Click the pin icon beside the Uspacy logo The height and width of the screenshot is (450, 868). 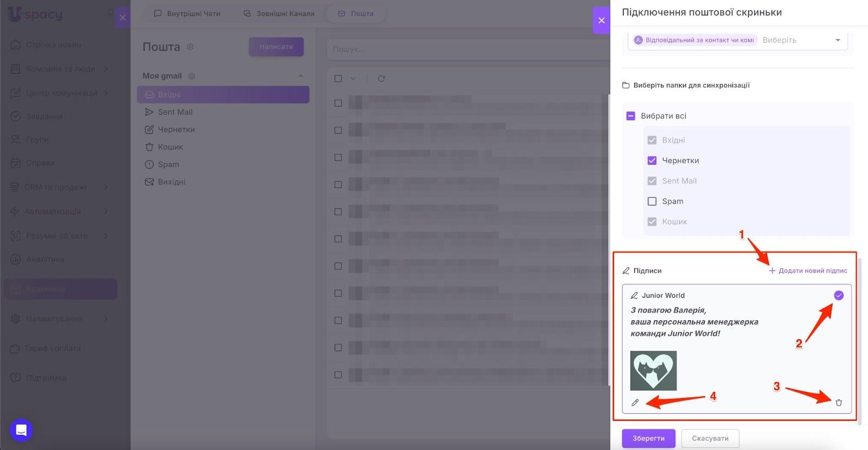[110, 12]
